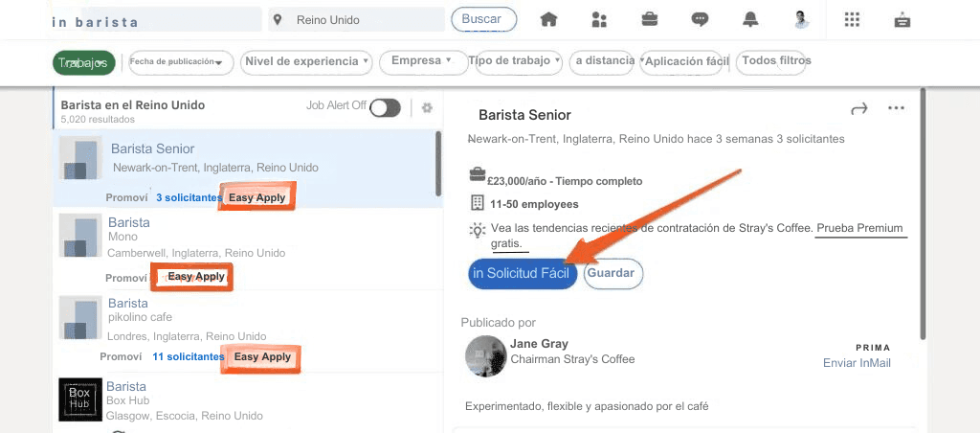
Task: Open the Tipo de trabajo dropdown
Action: click(x=515, y=61)
